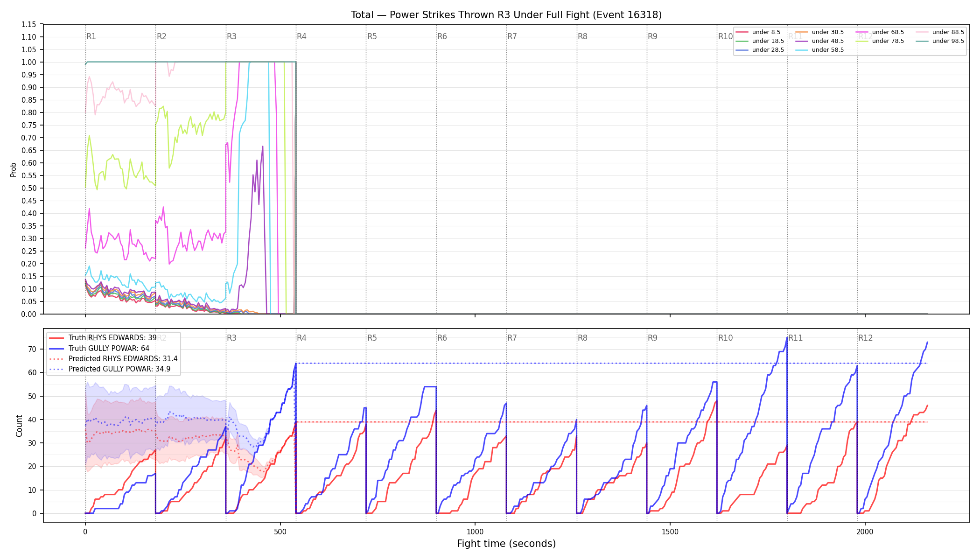
Task: Click the 10 tick on Count axis
Action: click(x=32, y=490)
